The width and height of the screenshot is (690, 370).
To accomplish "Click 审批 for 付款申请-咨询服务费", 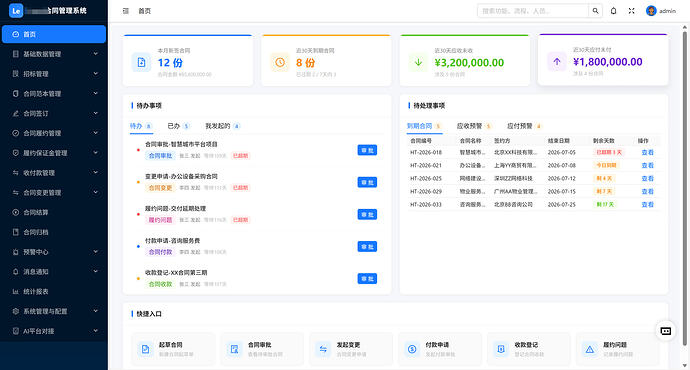I will [x=367, y=246].
